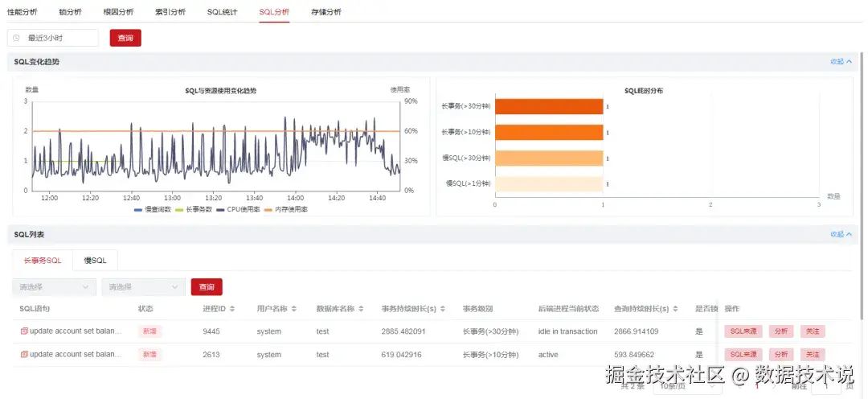Screen dimensions: 868x399
Task: Open the first 请选择 filter dropdown
Action: click(55, 287)
